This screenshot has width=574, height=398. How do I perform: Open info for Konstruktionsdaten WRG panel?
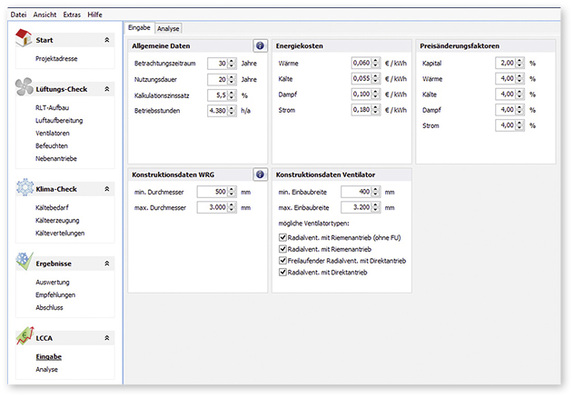tap(260, 174)
